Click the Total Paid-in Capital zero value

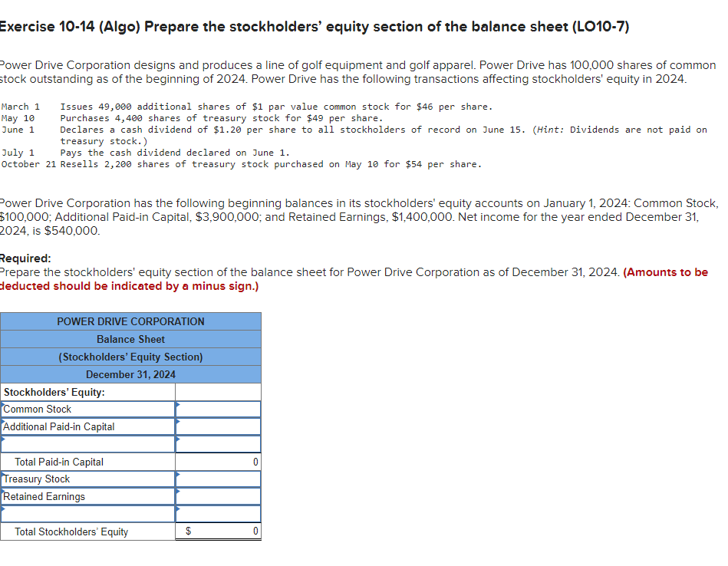pos(255,461)
